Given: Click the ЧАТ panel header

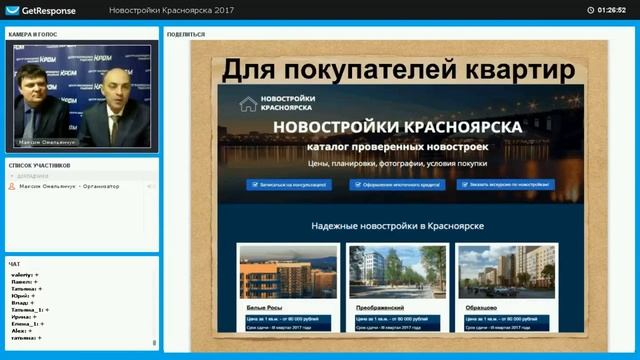Looking at the screenshot, I should [x=14, y=264].
